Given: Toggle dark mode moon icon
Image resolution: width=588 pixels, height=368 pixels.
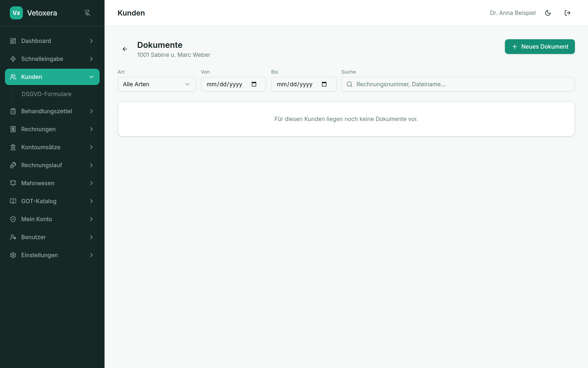Looking at the screenshot, I should point(548,13).
